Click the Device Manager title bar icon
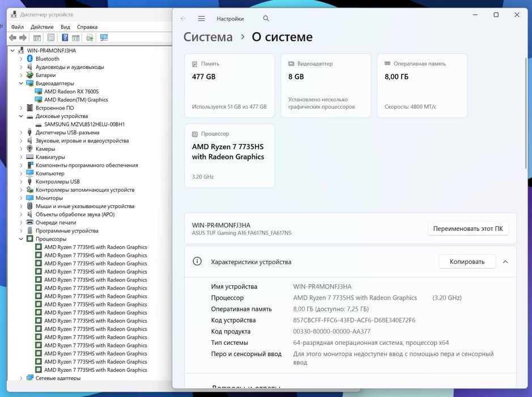The height and width of the screenshot is (397, 532). pyautogui.click(x=14, y=14)
